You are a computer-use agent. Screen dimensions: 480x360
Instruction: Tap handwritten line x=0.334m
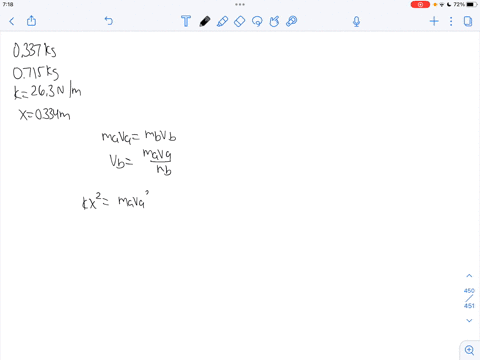(x=45, y=115)
